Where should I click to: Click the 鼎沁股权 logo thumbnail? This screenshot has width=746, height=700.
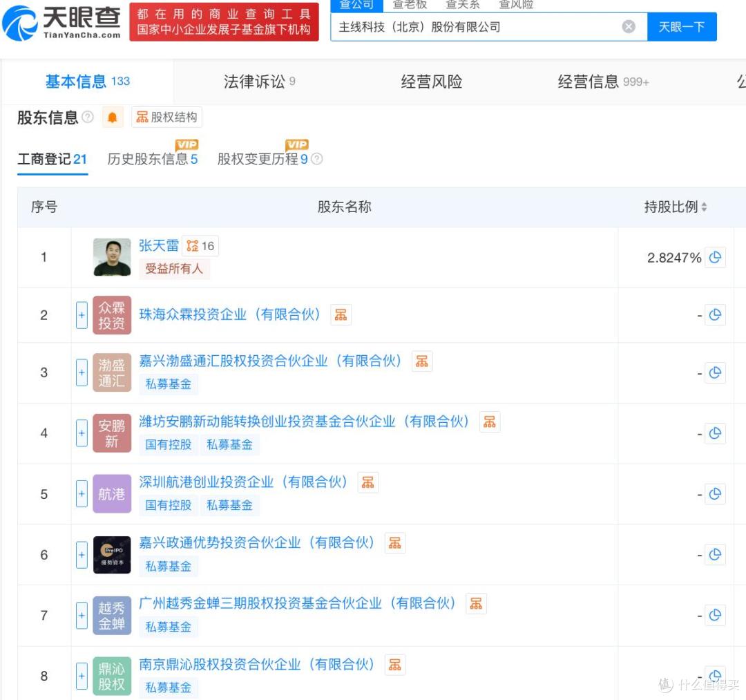point(112,677)
